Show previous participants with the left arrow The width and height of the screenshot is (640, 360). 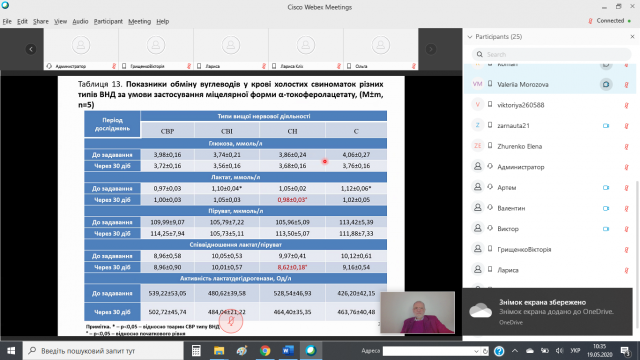tap(31, 49)
